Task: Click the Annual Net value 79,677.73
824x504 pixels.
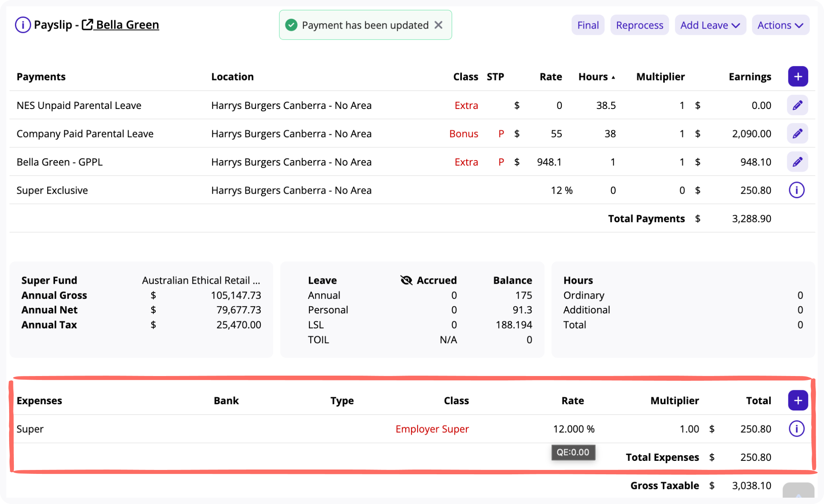Action: 238,309
